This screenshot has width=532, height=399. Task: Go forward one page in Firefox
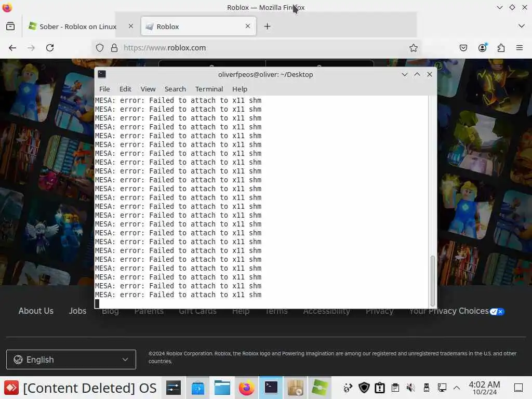pos(31,48)
